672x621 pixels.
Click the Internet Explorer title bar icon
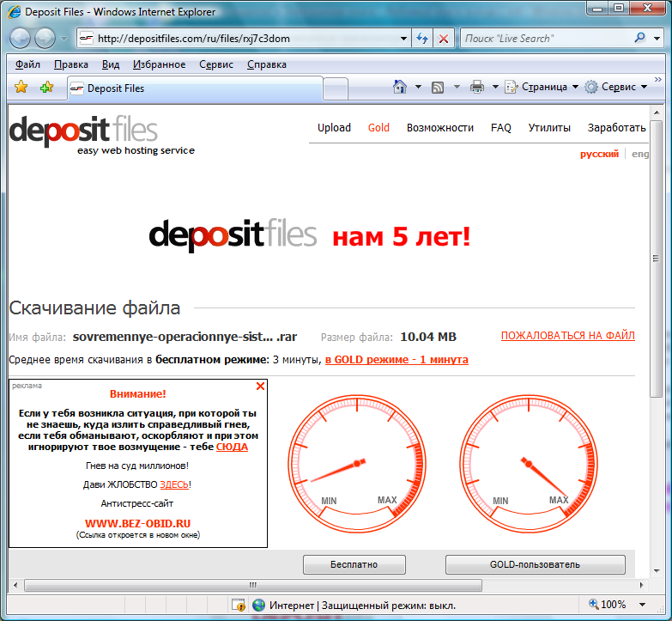15,11
